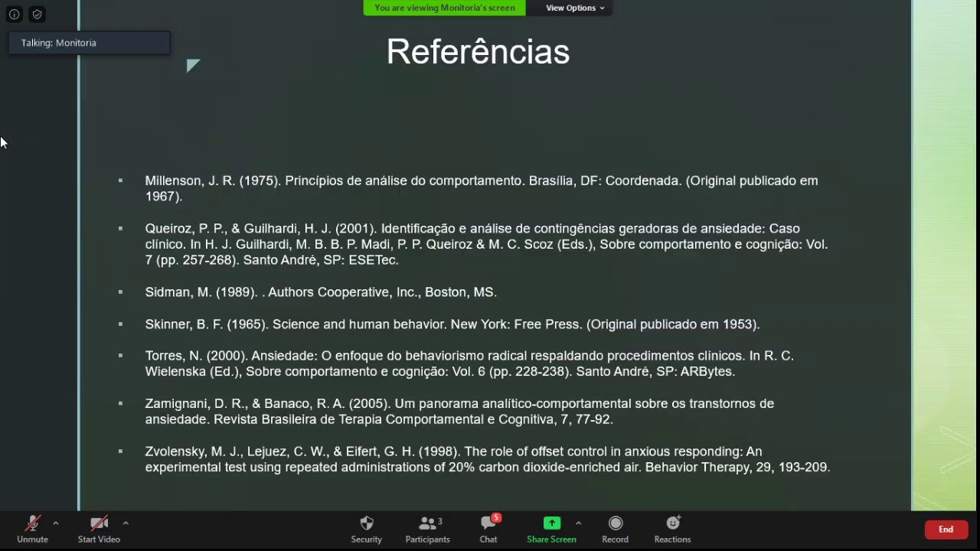Click the meeting information icon
Image resolution: width=980 pixels, height=551 pixels.
point(14,14)
